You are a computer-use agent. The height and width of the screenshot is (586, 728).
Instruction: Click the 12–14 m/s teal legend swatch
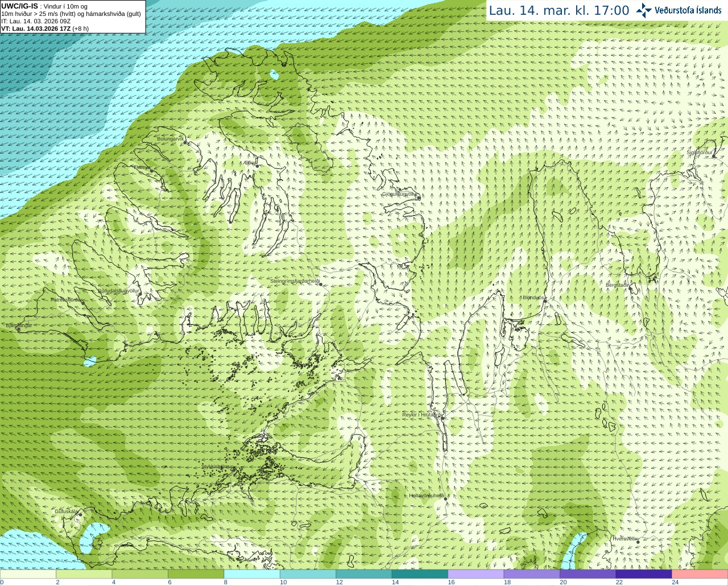tap(364, 574)
